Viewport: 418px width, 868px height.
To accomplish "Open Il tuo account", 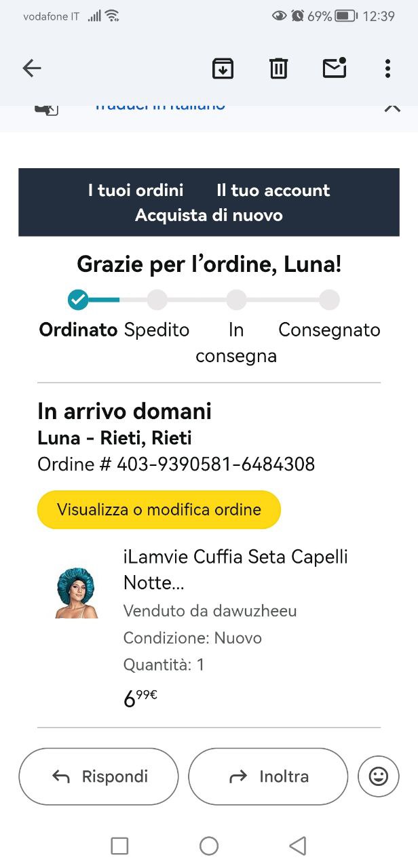I will tap(273, 191).
